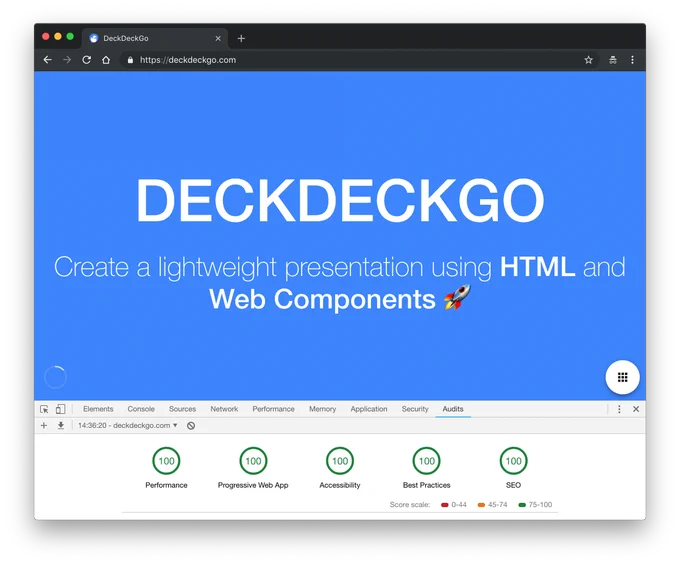Open the Application tab
This screenshot has width=680, height=565.
click(369, 409)
